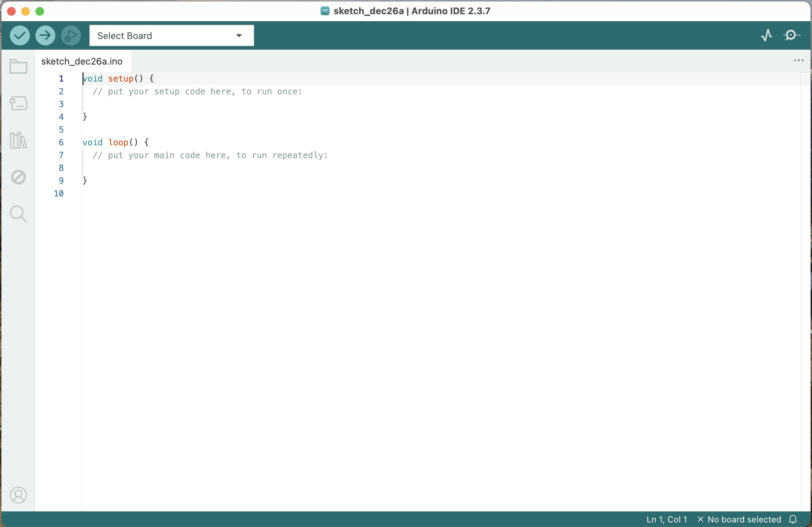Show the Debug sidebar panel
The width and height of the screenshot is (812, 527).
point(18,177)
